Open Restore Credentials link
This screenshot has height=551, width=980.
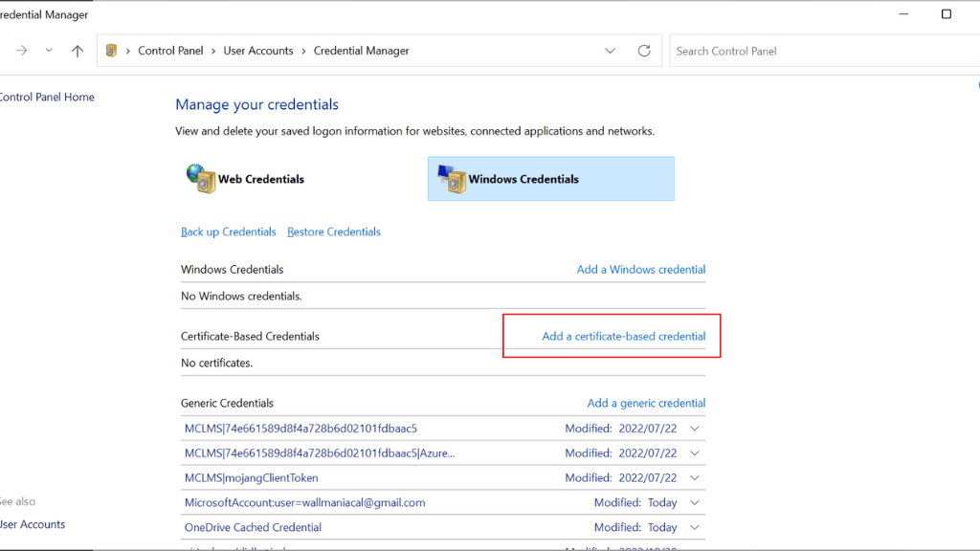click(333, 232)
